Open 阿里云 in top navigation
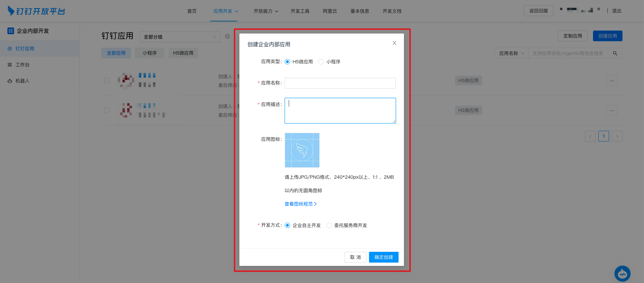 (330, 11)
